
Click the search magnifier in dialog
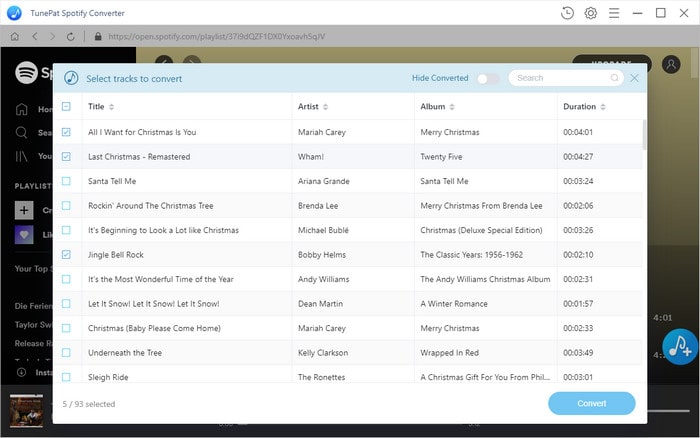pyautogui.click(x=614, y=78)
